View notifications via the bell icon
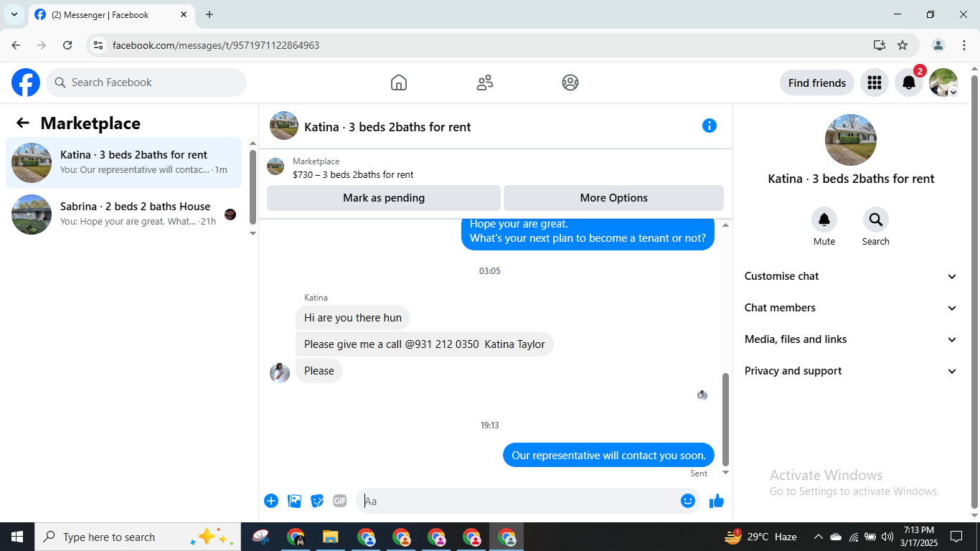 pyautogui.click(x=908, y=83)
